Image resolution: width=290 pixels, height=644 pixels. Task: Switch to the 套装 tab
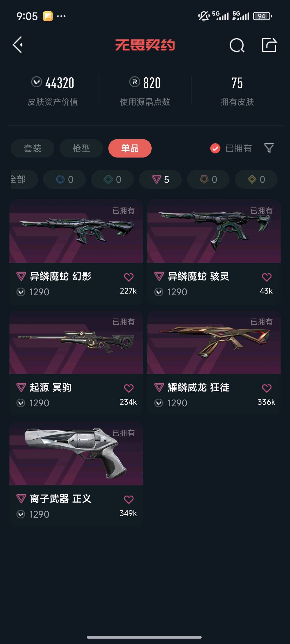pyautogui.click(x=32, y=148)
